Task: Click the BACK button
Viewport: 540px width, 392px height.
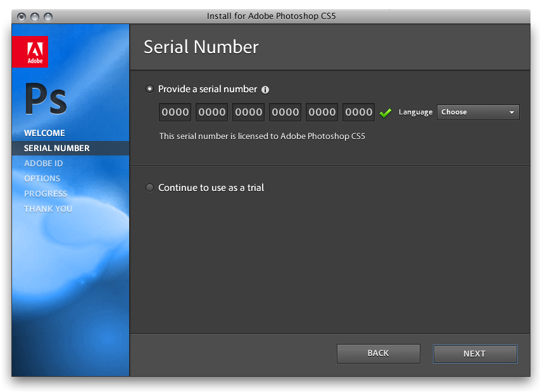Action: pos(378,353)
